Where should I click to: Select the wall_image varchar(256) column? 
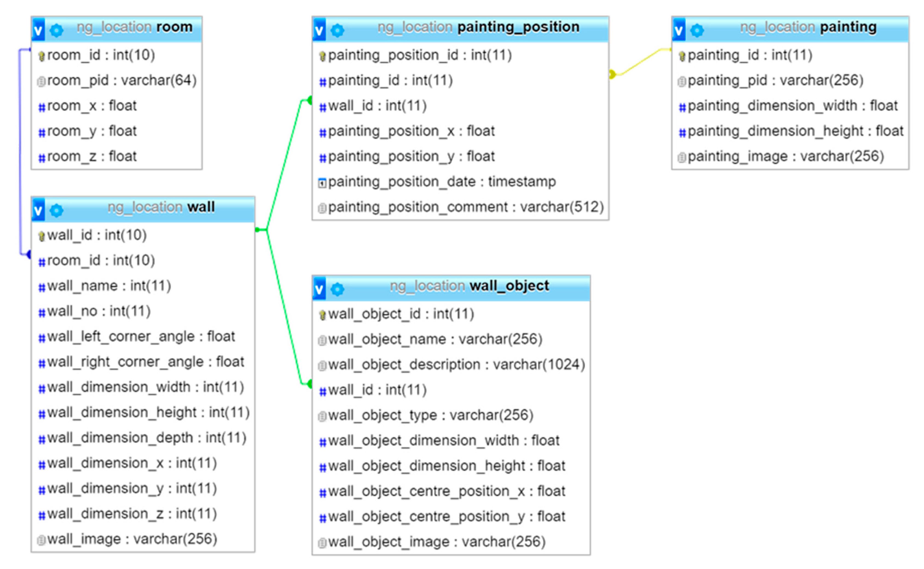[x=132, y=539]
